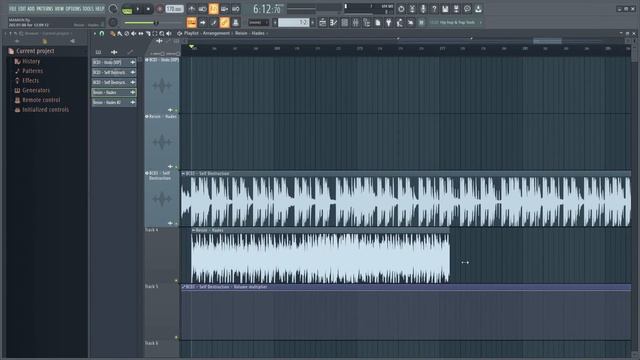Open the FILE menu
The width and height of the screenshot is (640, 360).
[13, 9]
